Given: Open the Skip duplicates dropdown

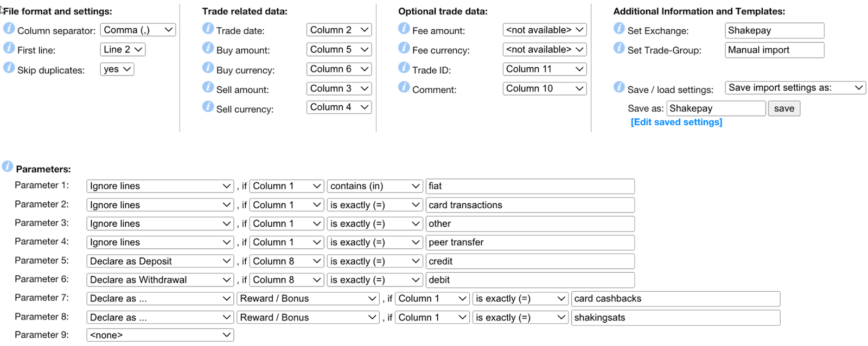Looking at the screenshot, I should (x=117, y=69).
